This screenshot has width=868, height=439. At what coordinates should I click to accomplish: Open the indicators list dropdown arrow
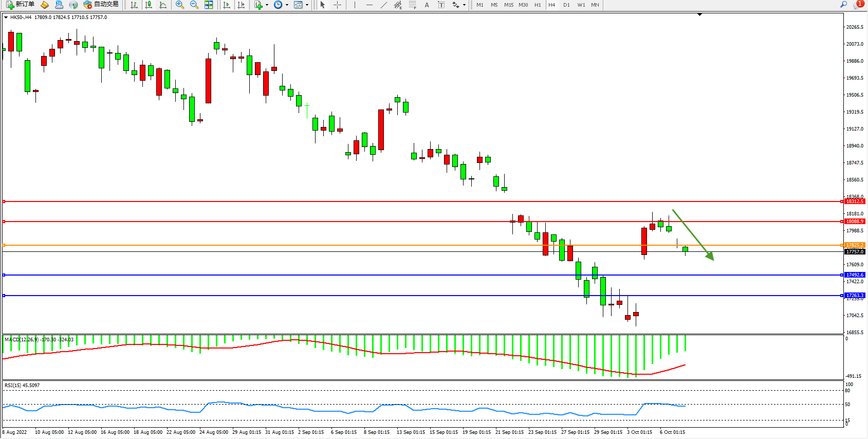tap(267, 5)
